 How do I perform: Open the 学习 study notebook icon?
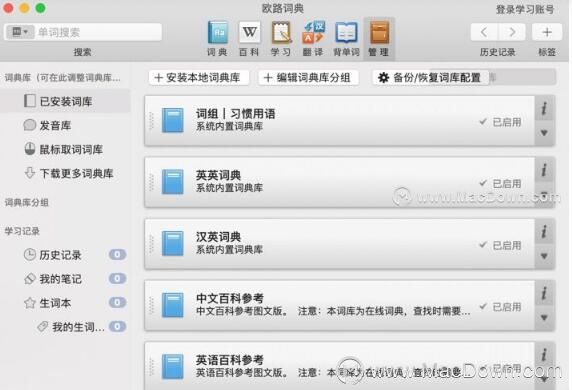point(281,38)
